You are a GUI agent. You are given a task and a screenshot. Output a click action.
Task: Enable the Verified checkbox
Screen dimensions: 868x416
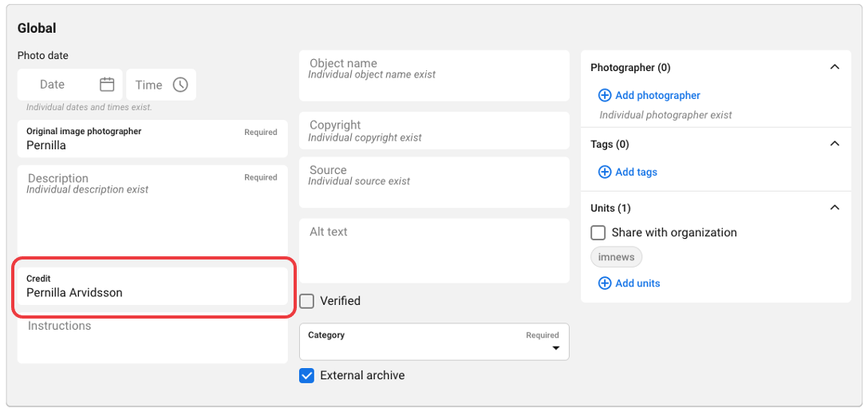pos(307,301)
